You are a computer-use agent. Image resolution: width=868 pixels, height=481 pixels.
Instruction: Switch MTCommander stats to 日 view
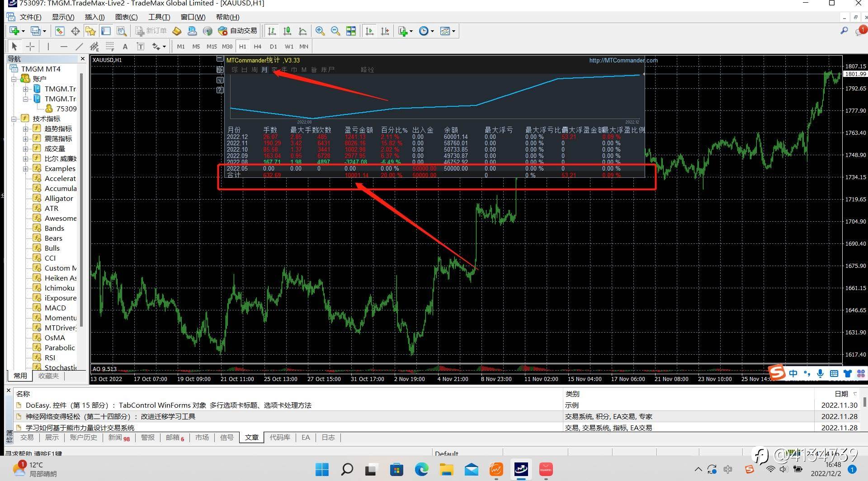point(245,70)
